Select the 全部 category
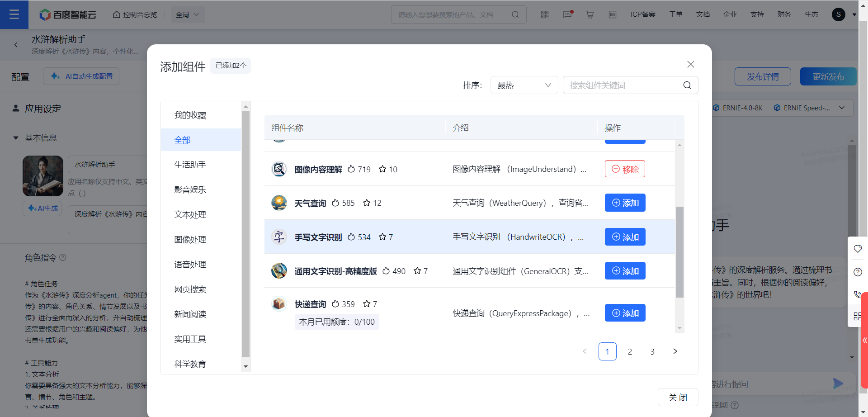This screenshot has width=868, height=417. click(201, 140)
